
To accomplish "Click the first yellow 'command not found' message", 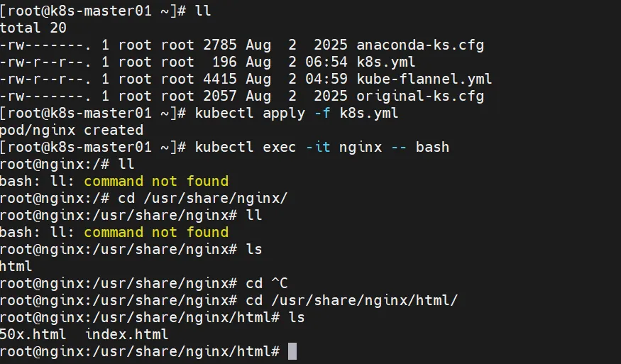I will pyautogui.click(x=156, y=182).
